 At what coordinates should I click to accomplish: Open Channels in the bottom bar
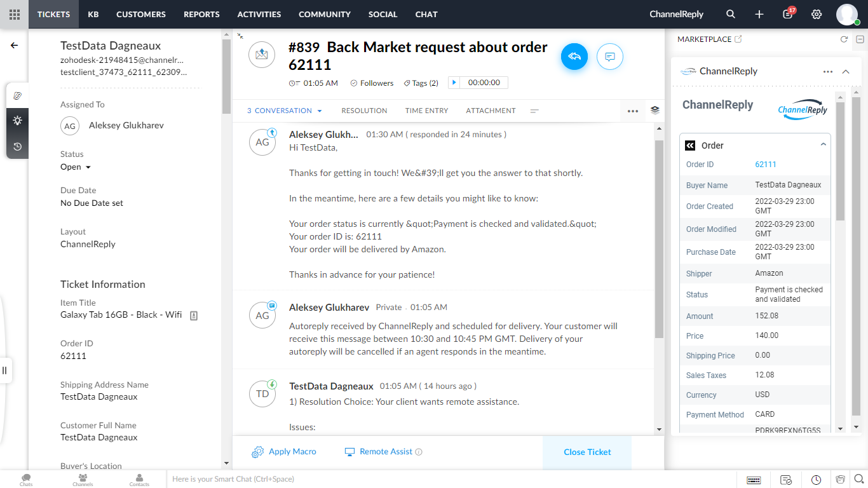83,479
